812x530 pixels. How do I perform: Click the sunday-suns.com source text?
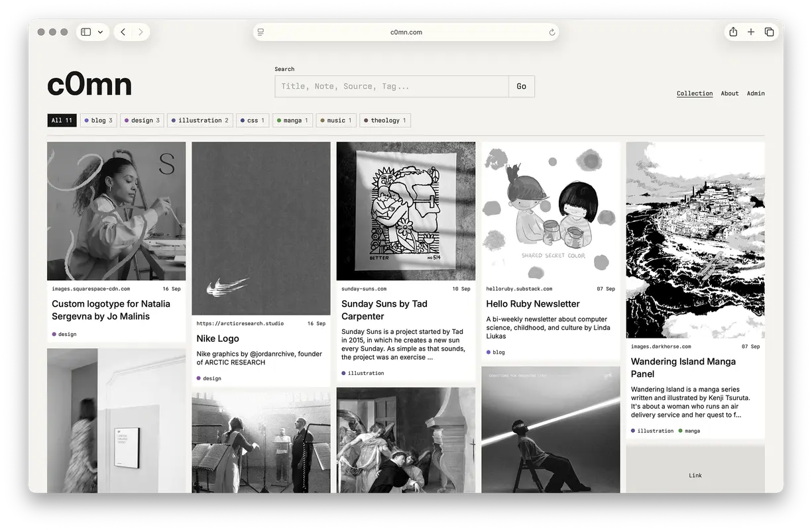pyautogui.click(x=364, y=289)
